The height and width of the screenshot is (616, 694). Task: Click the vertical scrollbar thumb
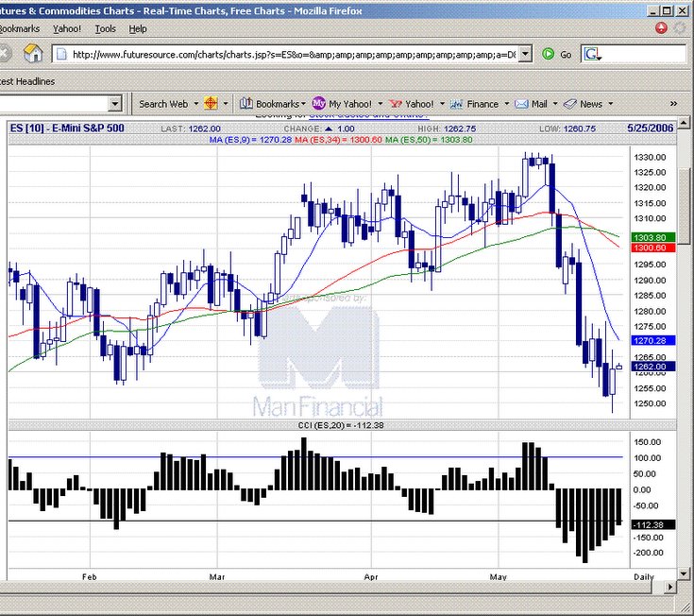click(684, 206)
